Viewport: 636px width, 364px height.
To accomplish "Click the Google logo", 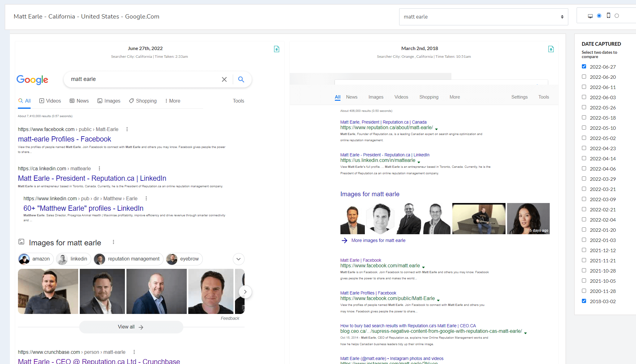I will click(x=32, y=79).
